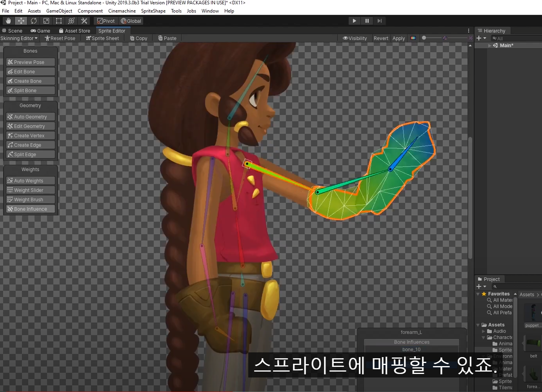
Task: Select bone_10 in Bone Influences list
Action: [x=411, y=349]
